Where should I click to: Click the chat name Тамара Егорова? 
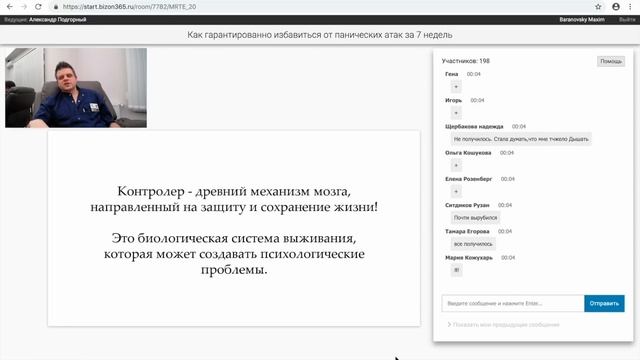tap(467, 231)
